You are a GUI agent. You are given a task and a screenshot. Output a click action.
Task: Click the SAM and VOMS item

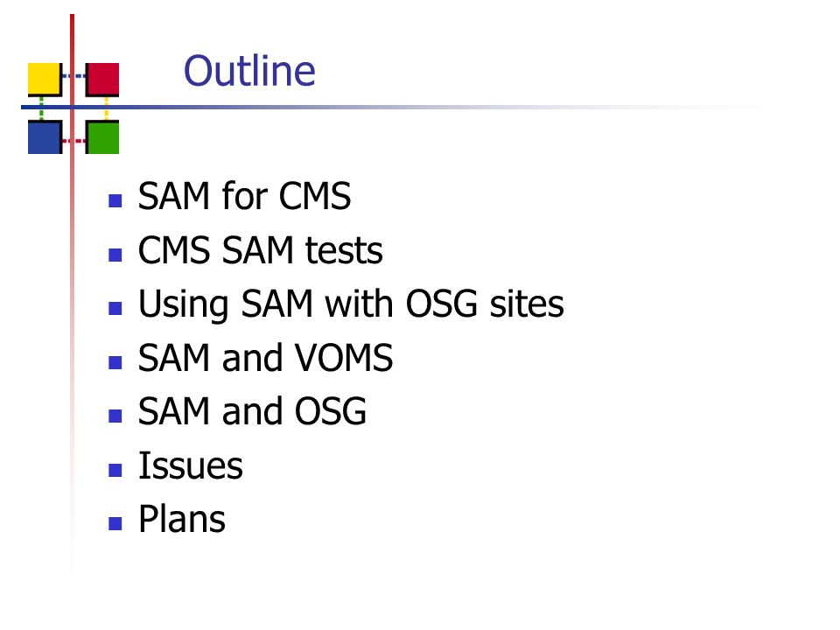tap(265, 358)
